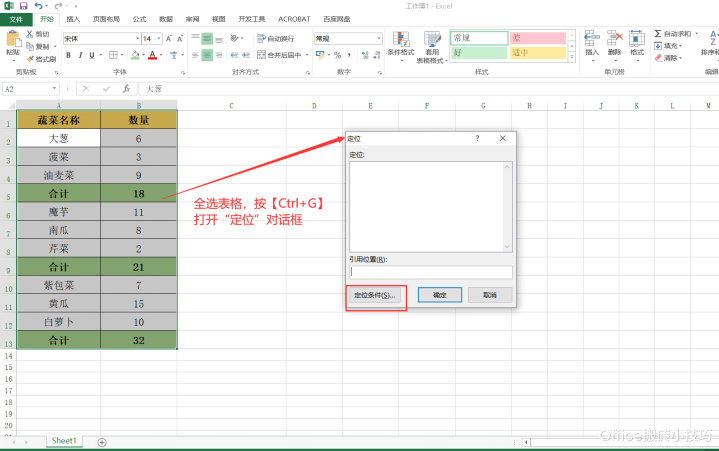
Task: Expand the cell styles gallery
Action: pos(572,57)
